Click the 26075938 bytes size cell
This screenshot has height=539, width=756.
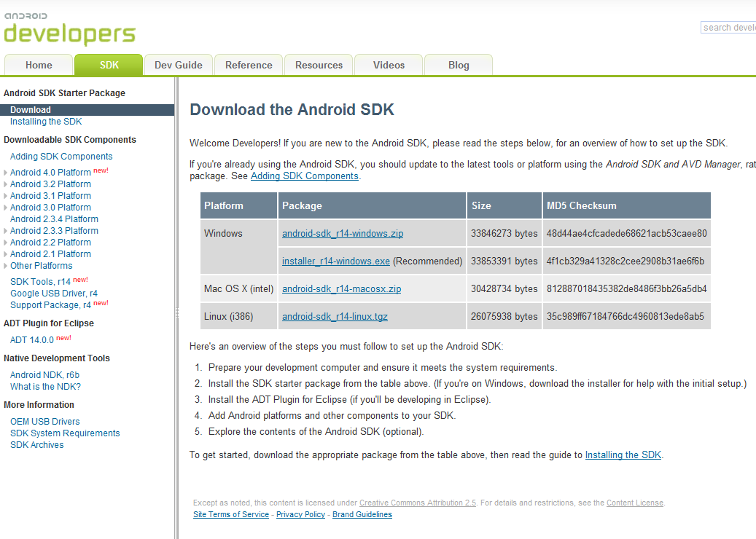pyautogui.click(x=504, y=316)
